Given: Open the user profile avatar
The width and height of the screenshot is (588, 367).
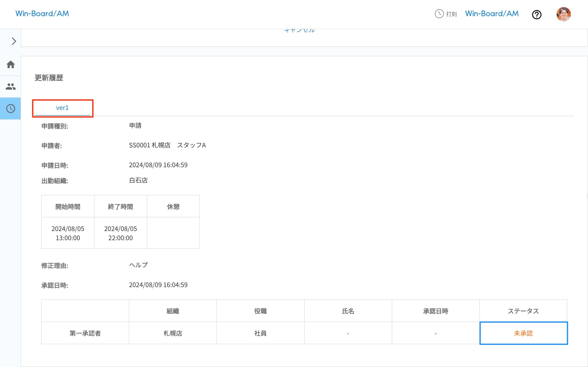Looking at the screenshot, I should pos(563,14).
